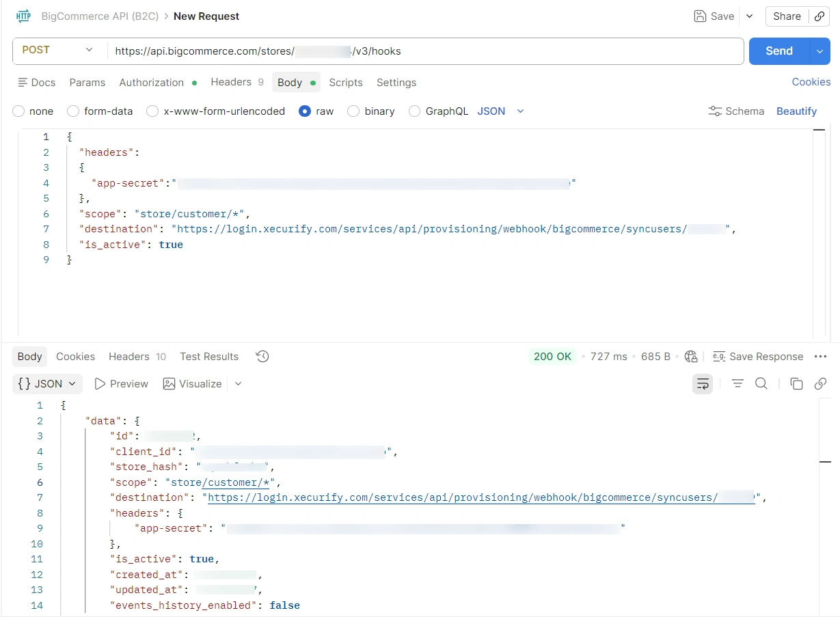840x617 pixels.
Task: Open the POST method dropdown
Action: [58, 50]
